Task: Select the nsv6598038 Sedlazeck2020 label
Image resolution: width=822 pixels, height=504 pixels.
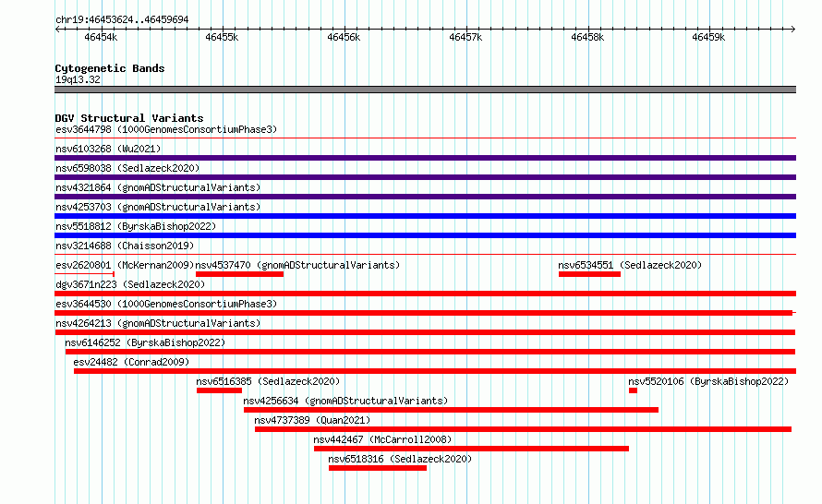Action: point(127,168)
